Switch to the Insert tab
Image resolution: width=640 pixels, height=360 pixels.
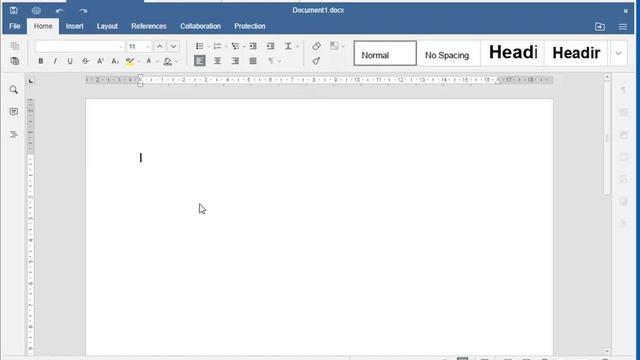[x=75, y=26]
